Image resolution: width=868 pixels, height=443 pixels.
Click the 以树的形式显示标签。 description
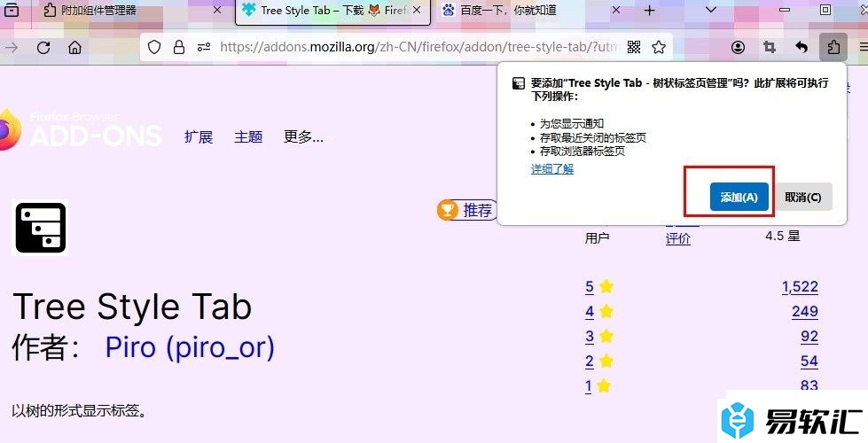pos(79,411)
